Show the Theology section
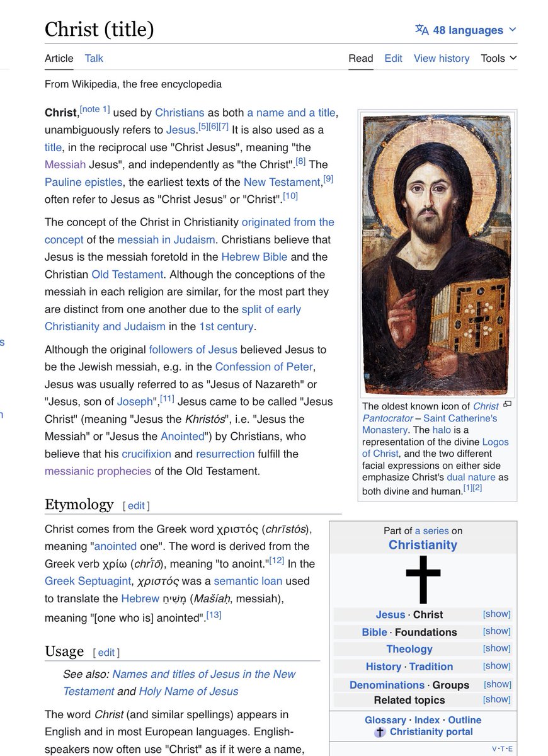Viewport: 548px width, 756px height. pyautogui.click(x=496, y=648)
